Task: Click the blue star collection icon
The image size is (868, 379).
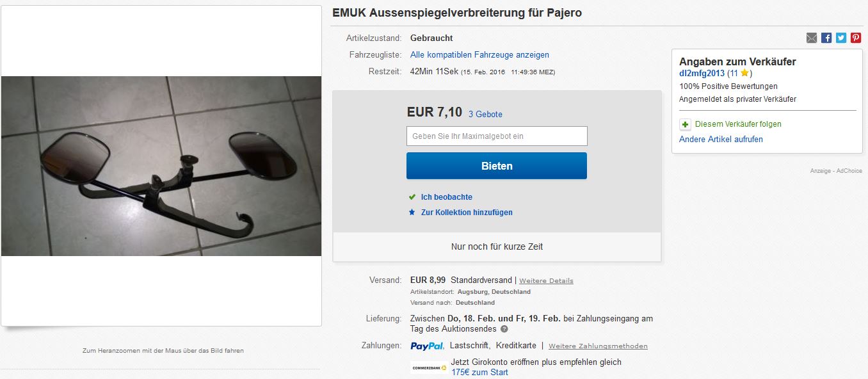Action: pyautogui.click(x=412, y=213)
